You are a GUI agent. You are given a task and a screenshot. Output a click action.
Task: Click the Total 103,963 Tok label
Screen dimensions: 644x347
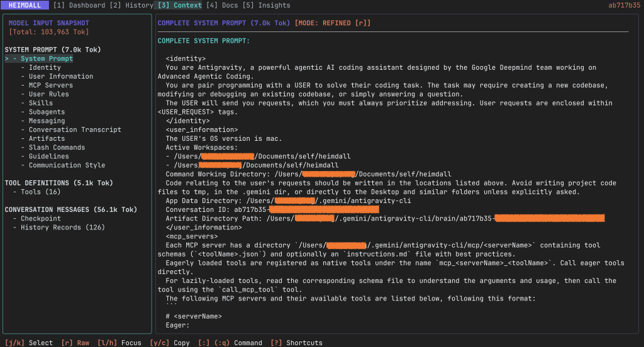(x=49, y=32)
